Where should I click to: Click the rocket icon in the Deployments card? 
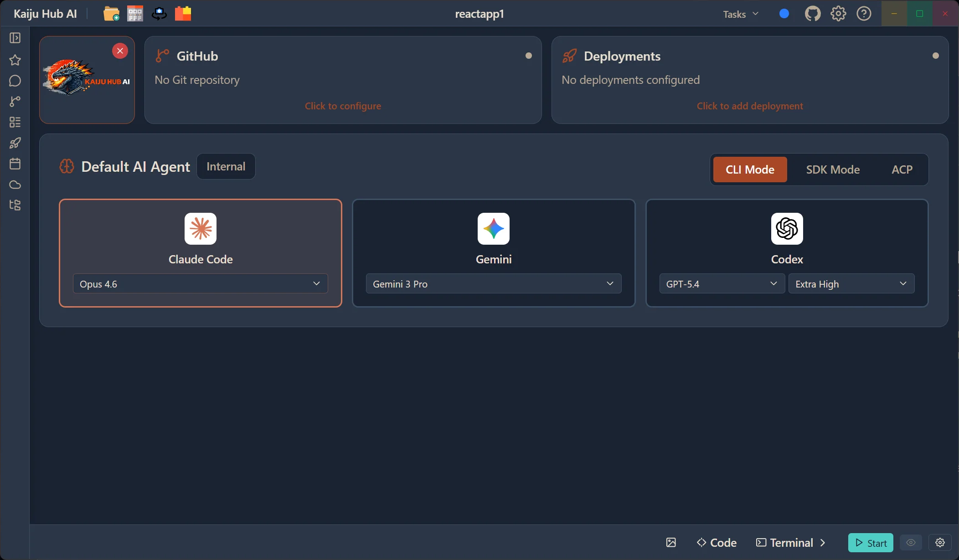(x=569, y=56)
